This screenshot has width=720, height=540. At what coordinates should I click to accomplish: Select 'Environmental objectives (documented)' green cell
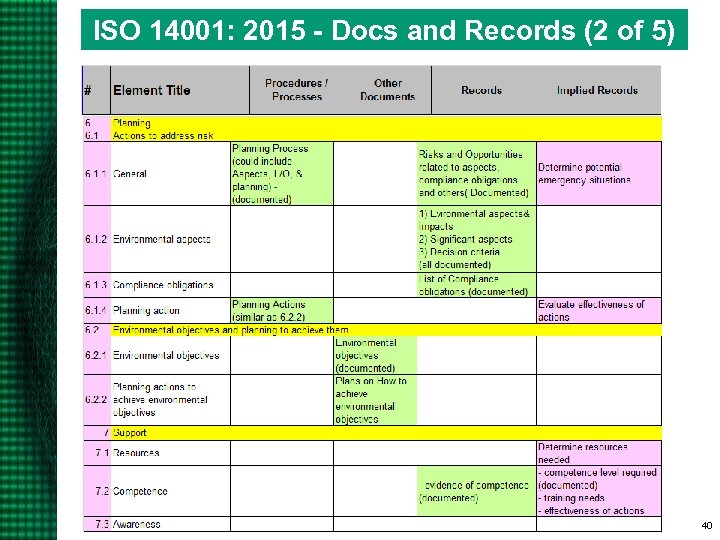click(x=375, y=355)
